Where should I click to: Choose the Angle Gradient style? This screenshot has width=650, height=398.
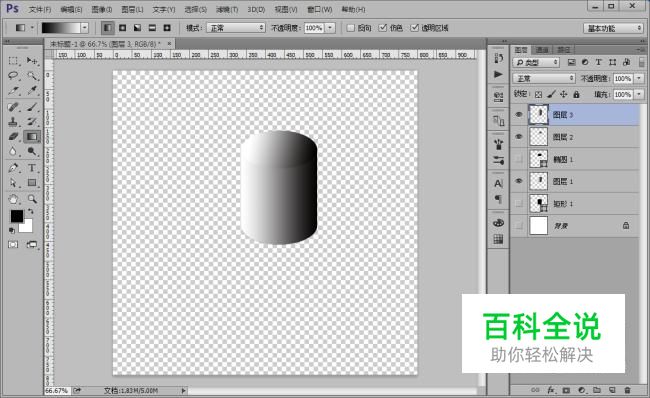(137, 28)
